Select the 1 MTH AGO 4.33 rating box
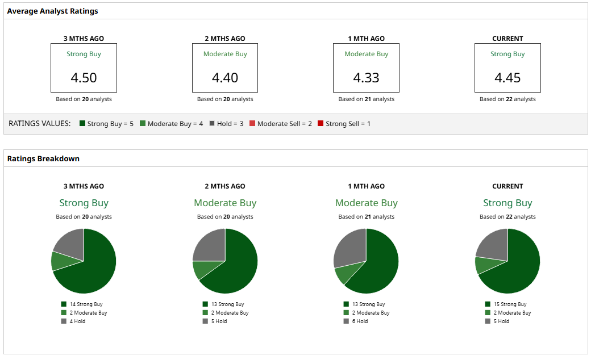This screenshot has height=364, width=595. pos(366,68)
